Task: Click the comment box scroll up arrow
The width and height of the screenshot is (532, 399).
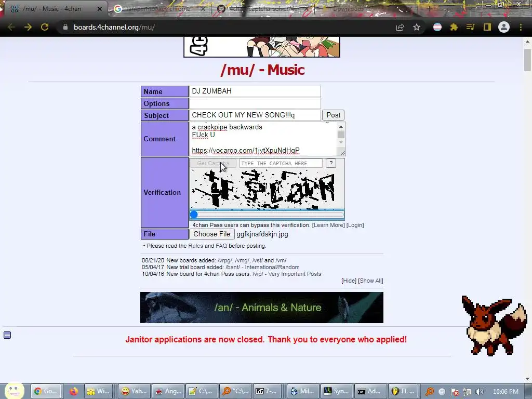Action: coord(341,127)
